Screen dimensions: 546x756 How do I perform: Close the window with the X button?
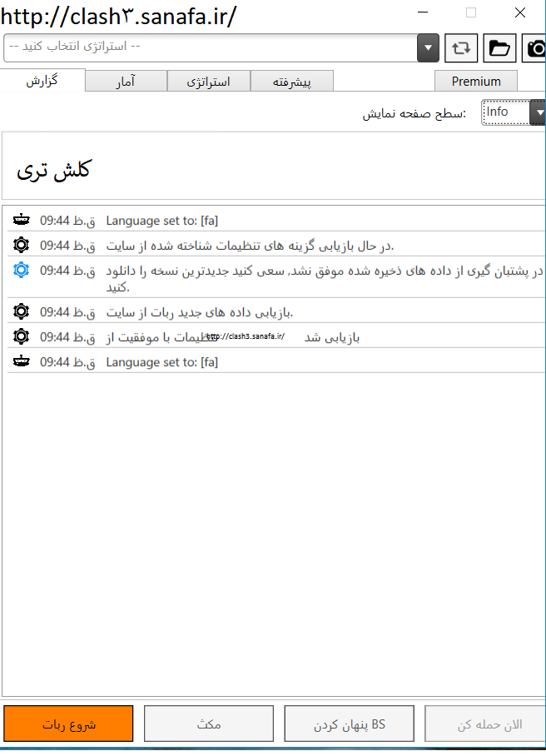520,12
